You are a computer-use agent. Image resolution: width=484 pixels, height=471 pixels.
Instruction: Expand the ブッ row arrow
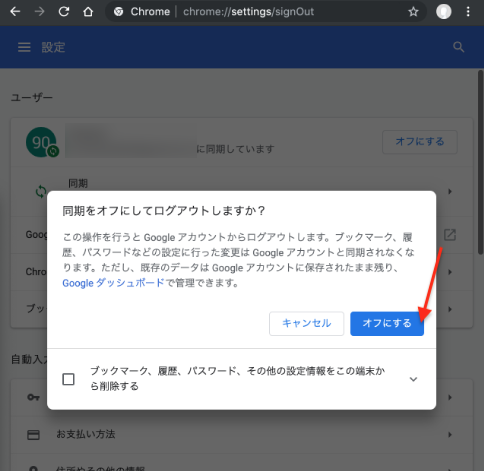450,309
